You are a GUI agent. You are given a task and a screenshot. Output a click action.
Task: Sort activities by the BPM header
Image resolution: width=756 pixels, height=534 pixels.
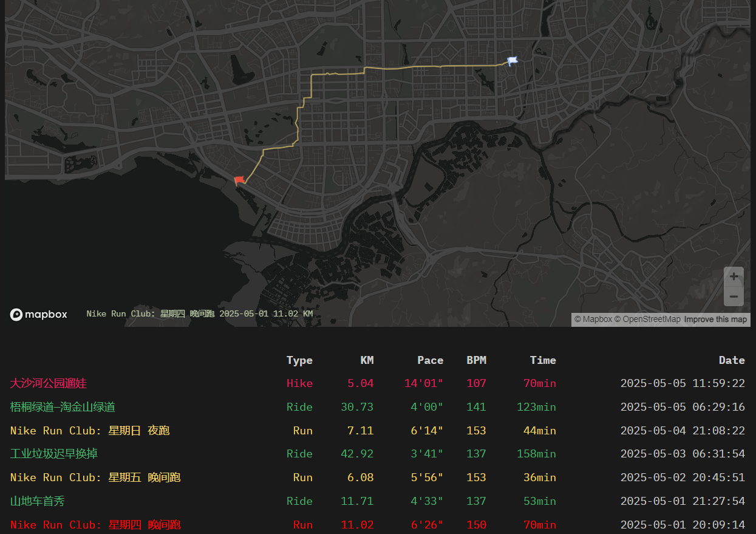476,360
